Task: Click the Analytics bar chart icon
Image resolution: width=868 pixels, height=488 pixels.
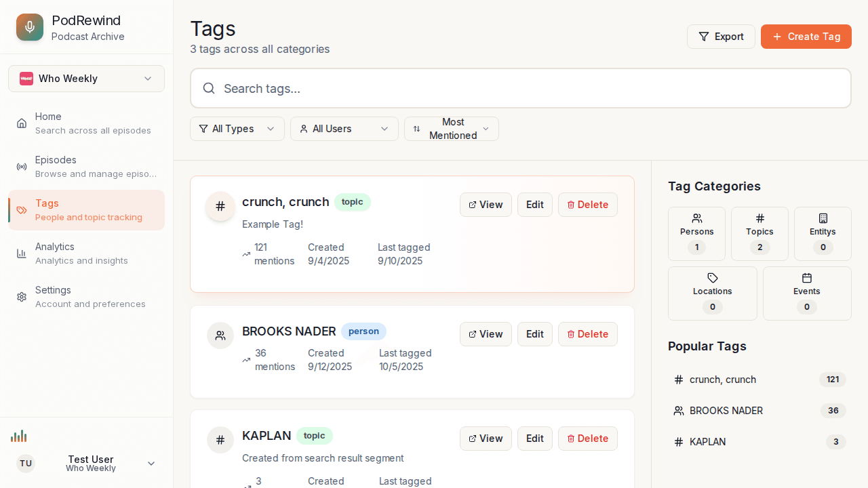Action: pos(22,253)
